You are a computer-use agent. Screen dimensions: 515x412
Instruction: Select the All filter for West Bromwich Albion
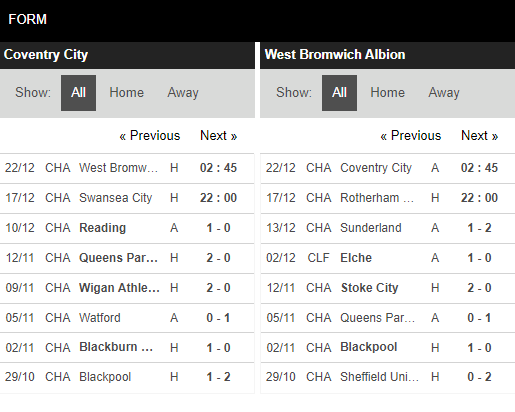point(339,93)
